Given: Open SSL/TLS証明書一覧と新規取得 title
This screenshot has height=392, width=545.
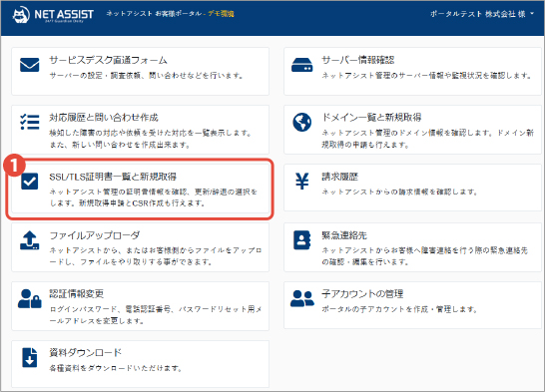Looking at the screenshot, I should [113, 177].
